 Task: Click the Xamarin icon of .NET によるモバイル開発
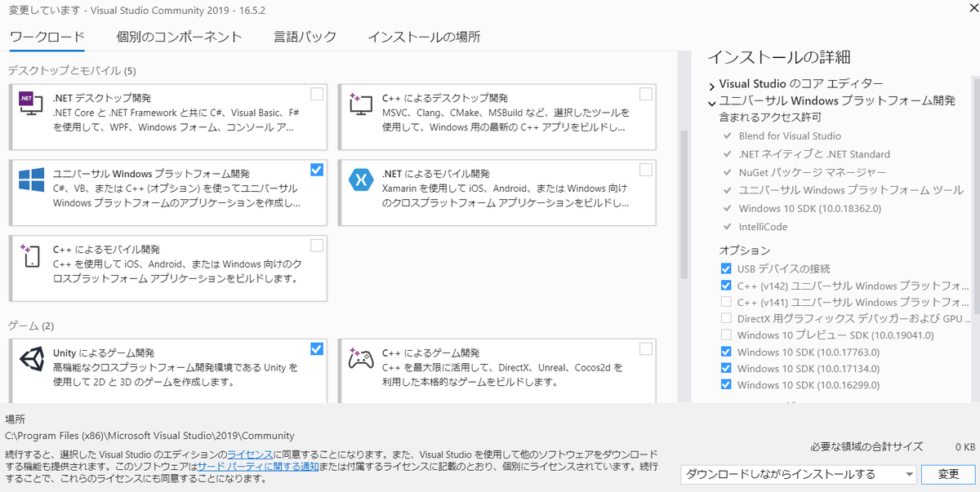coord(360,180)
